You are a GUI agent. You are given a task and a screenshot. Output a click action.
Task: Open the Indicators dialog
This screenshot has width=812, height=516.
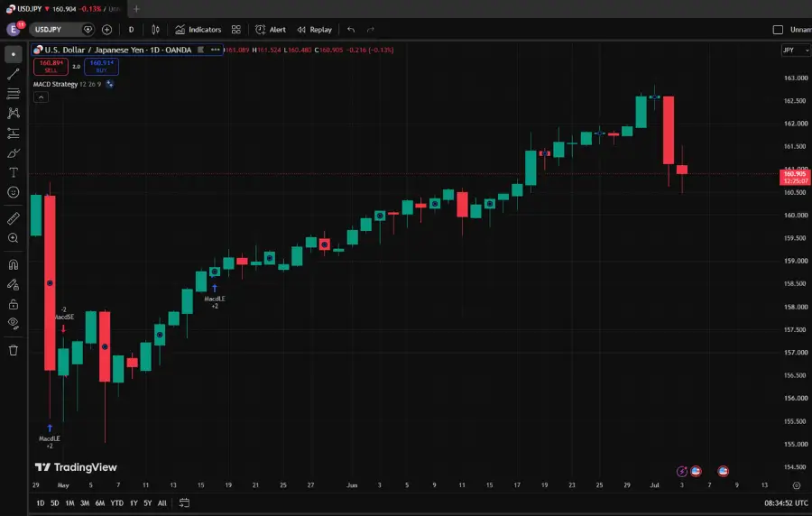pos(198,30)
